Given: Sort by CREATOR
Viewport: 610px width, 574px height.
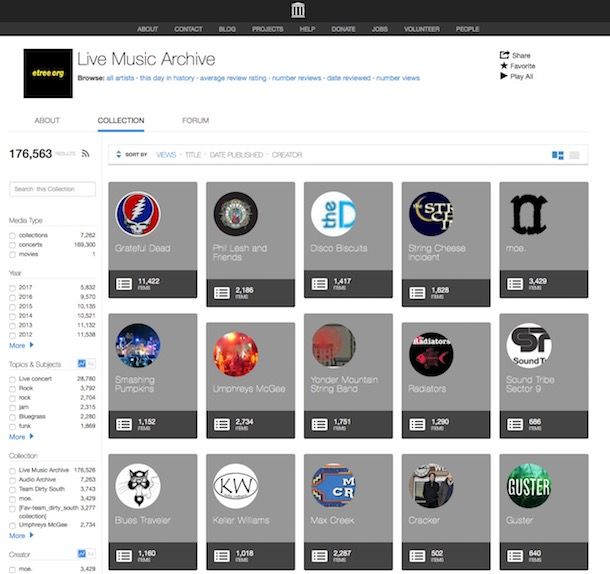Looking at the screenshot, I should [x=287, y=155].
